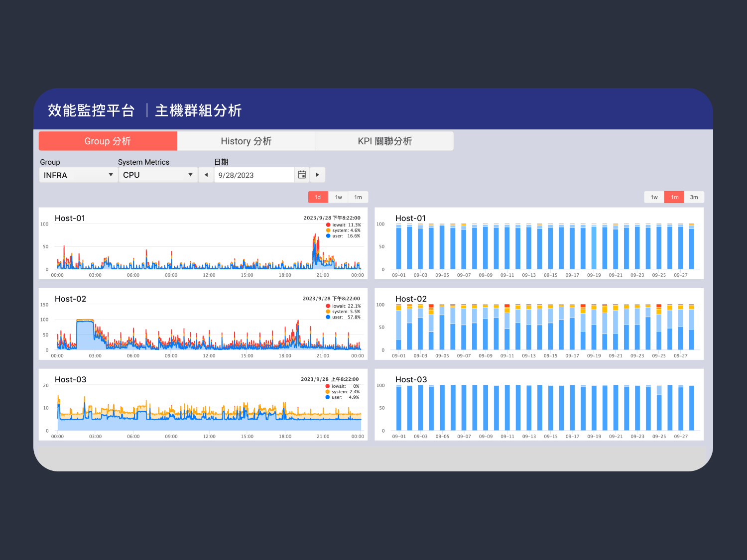Open the KPI 關聯分析 tab
Image resolution: width=747 pixels, height=560 pixels.
(384, 141)
